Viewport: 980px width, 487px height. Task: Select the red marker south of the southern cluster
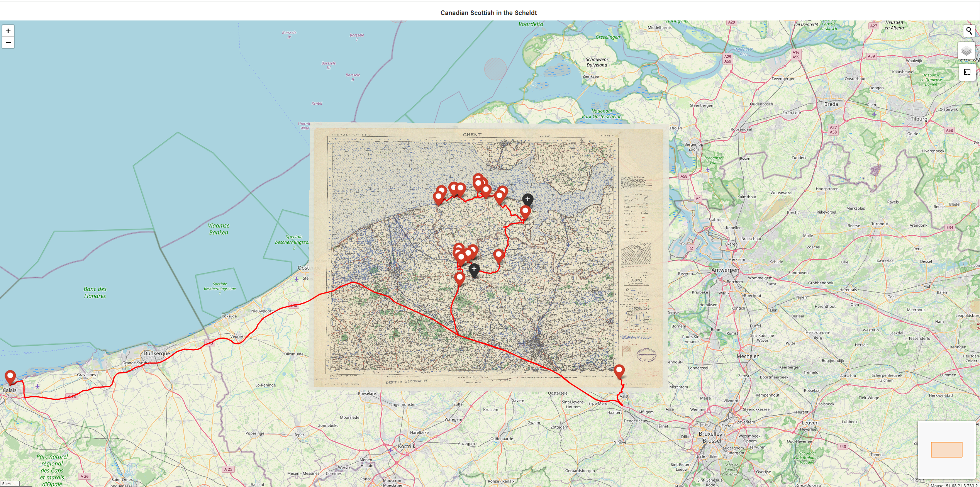point(459,278)
